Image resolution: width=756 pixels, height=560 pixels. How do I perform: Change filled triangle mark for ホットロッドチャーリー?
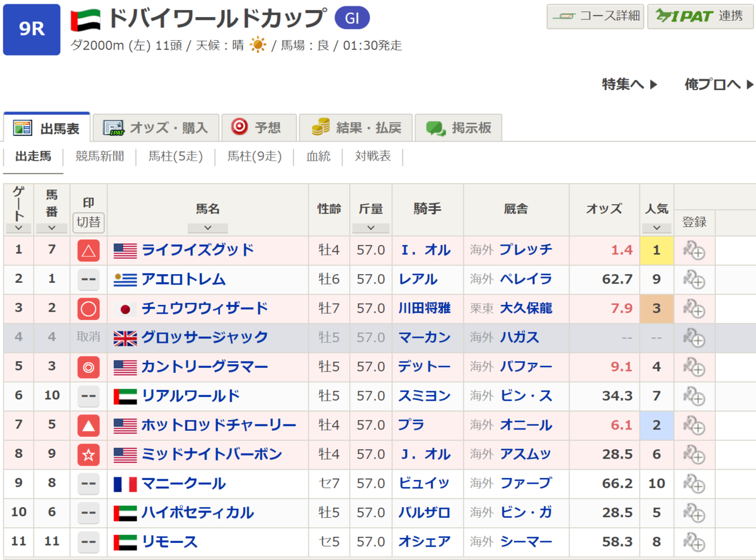point(89,426)
